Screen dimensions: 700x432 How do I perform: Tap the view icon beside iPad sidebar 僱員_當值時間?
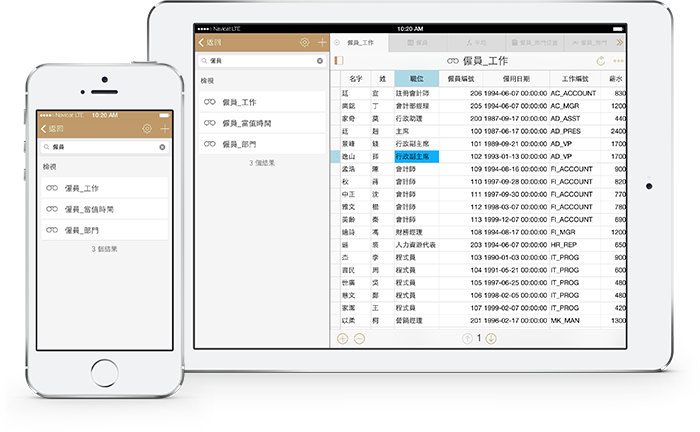point(209,123)
